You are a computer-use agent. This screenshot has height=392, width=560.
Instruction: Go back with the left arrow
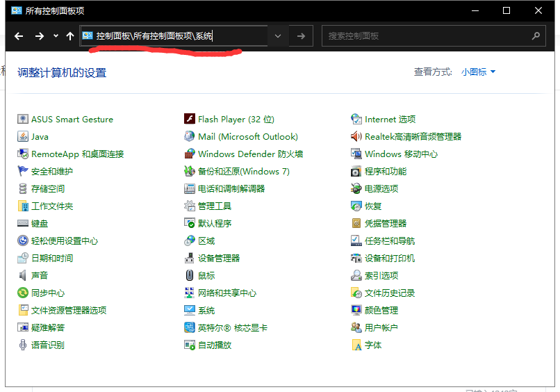point(19,35)
